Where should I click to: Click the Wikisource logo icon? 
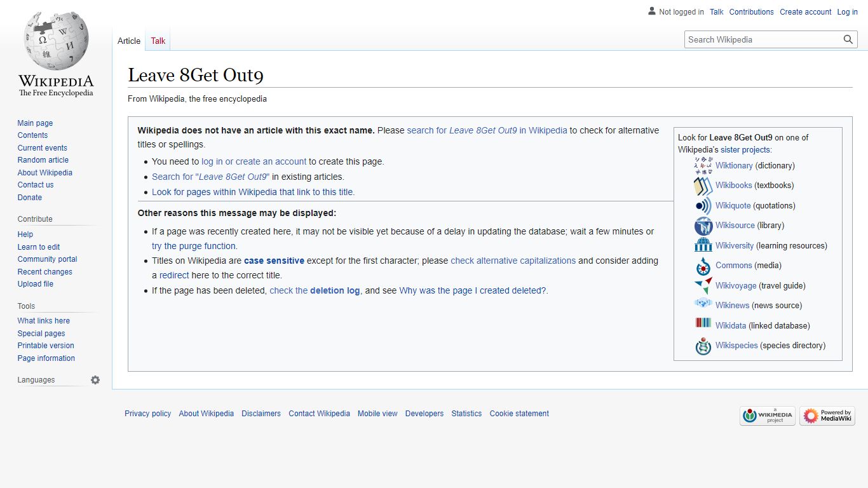click(x=703, y=226)
